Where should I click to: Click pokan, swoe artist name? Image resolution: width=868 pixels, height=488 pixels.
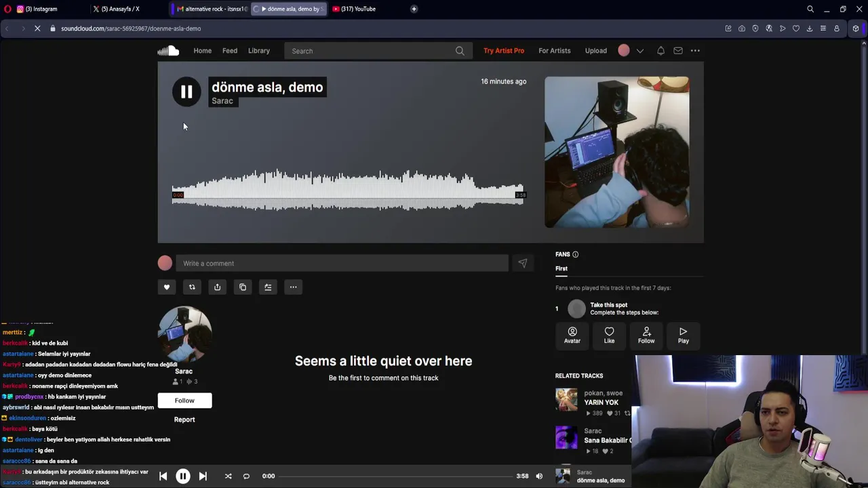[604, 393]
